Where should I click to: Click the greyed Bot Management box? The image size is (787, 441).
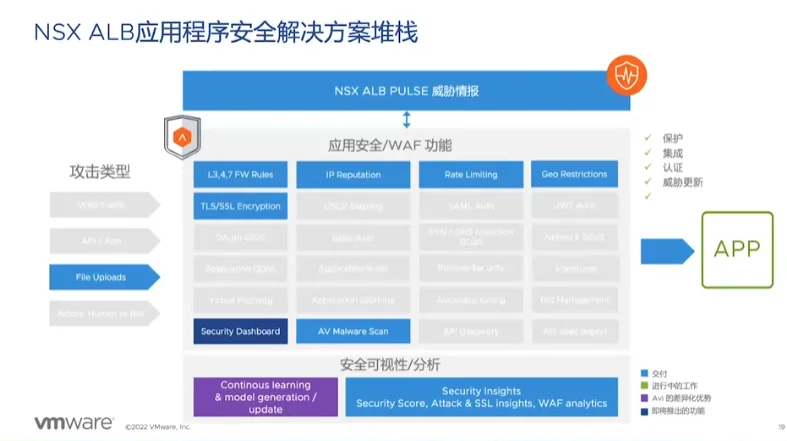(x=574, y=300)
